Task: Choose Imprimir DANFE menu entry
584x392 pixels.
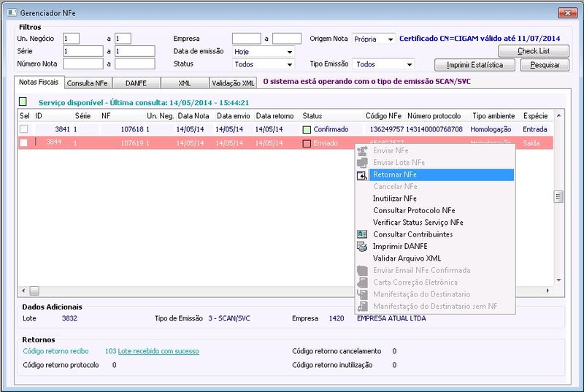Action: pyautogui.click(x=400, y=246)
